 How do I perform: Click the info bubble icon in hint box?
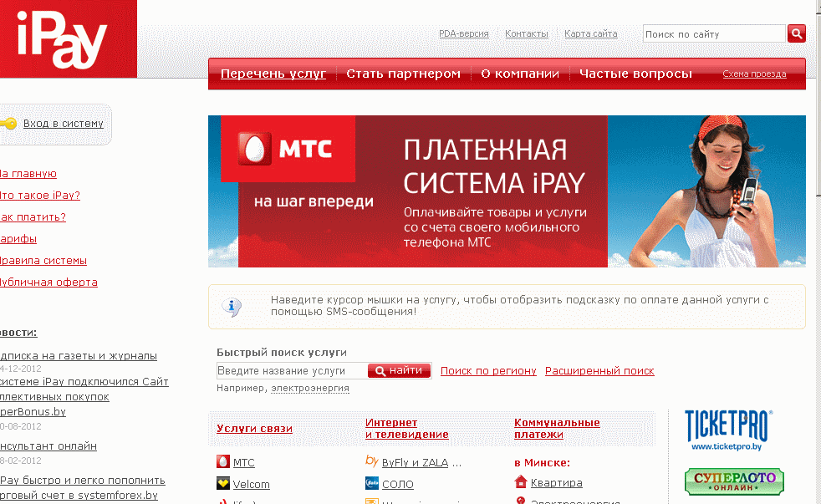232,307
